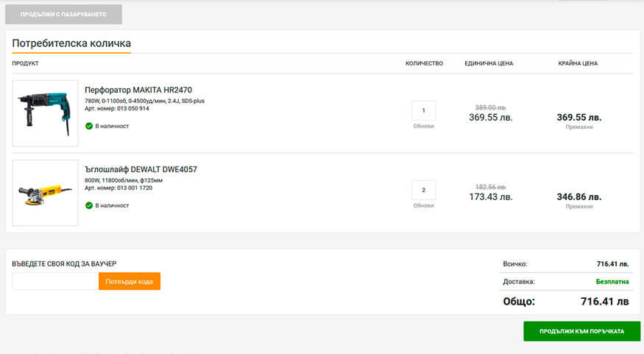Click 'Обнови' under the MAKITA quantity
Screen dimensions: 644x354
(x=423, y=126)
